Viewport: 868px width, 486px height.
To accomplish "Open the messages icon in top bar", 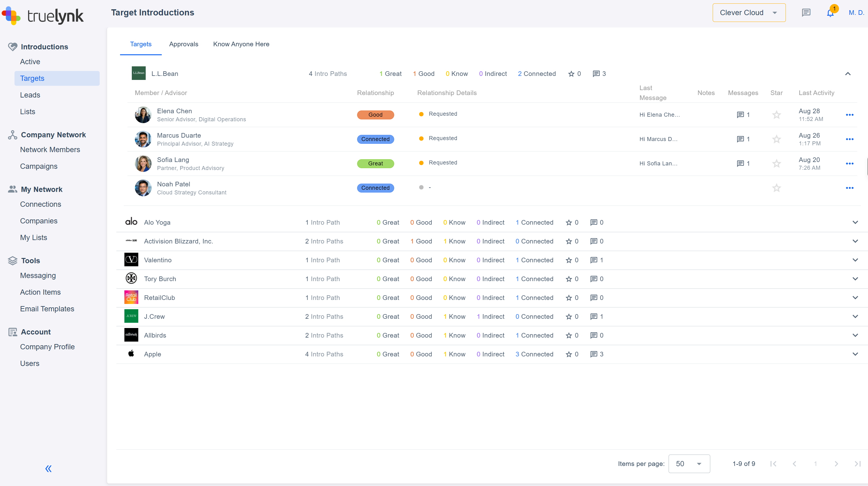I will [806, 13].
